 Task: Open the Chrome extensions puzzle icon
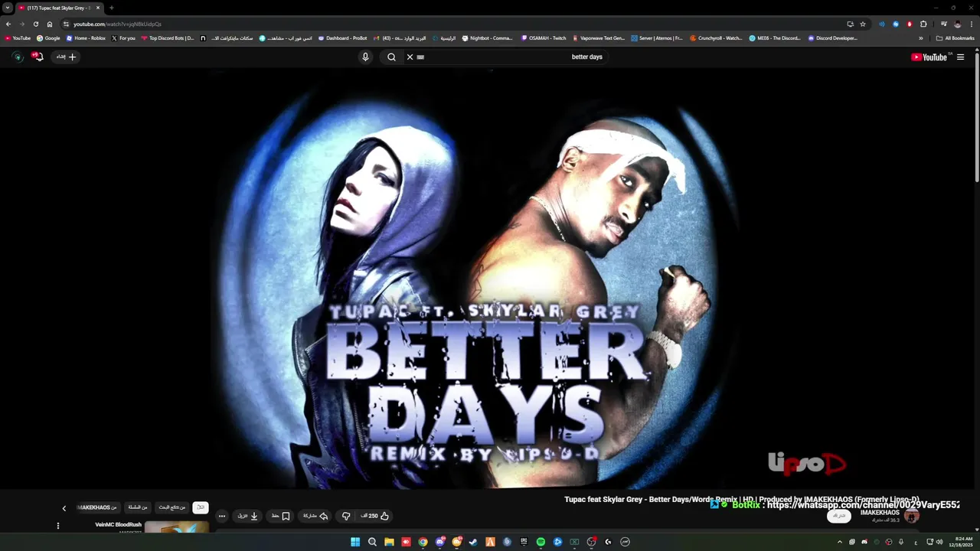(x=923, y=24)
